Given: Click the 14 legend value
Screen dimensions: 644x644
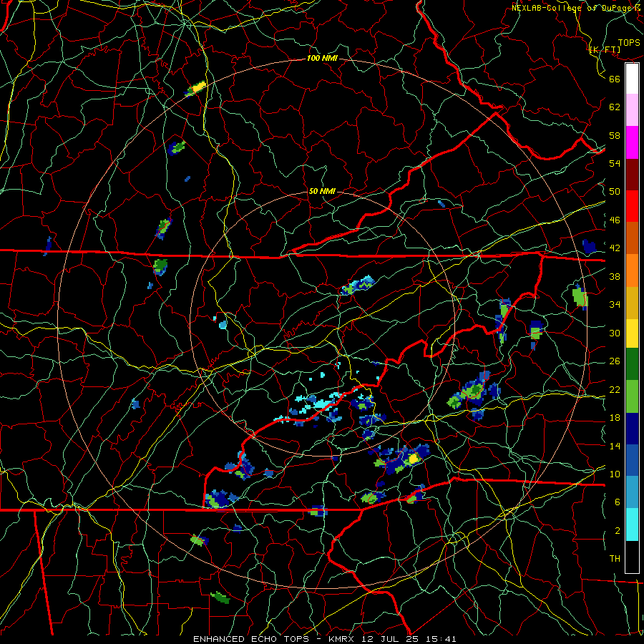Looking at the screenshot, I should point(615,446).
